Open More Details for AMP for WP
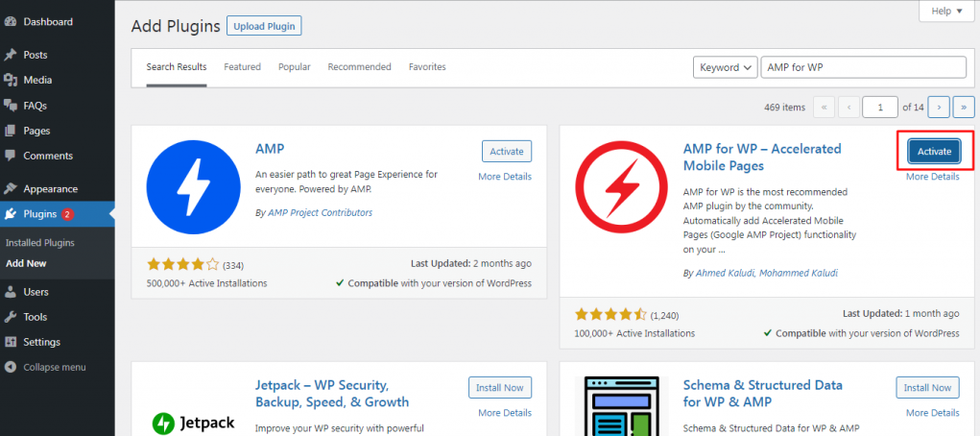This screenshot has width=980, height=436. 933,177
